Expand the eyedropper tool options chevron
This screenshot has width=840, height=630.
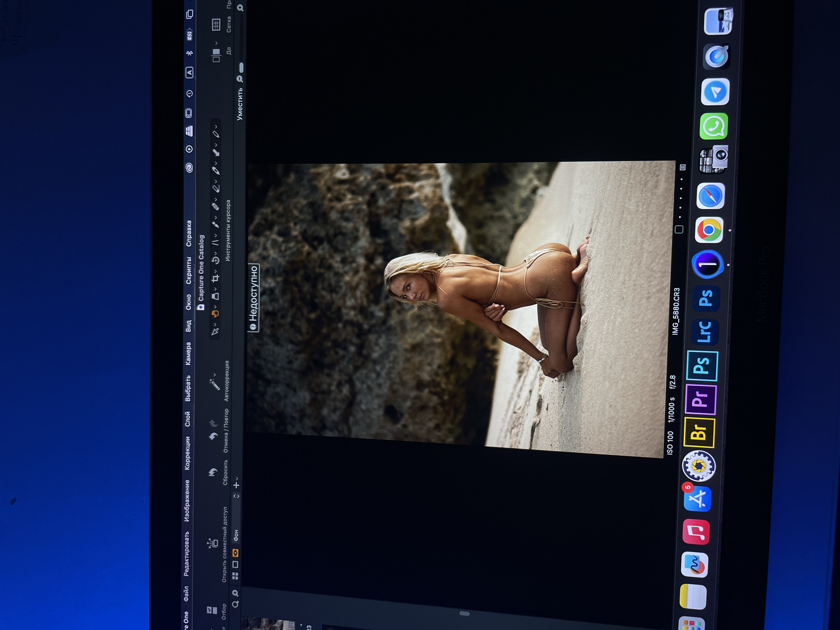click(x=216, y=163)
